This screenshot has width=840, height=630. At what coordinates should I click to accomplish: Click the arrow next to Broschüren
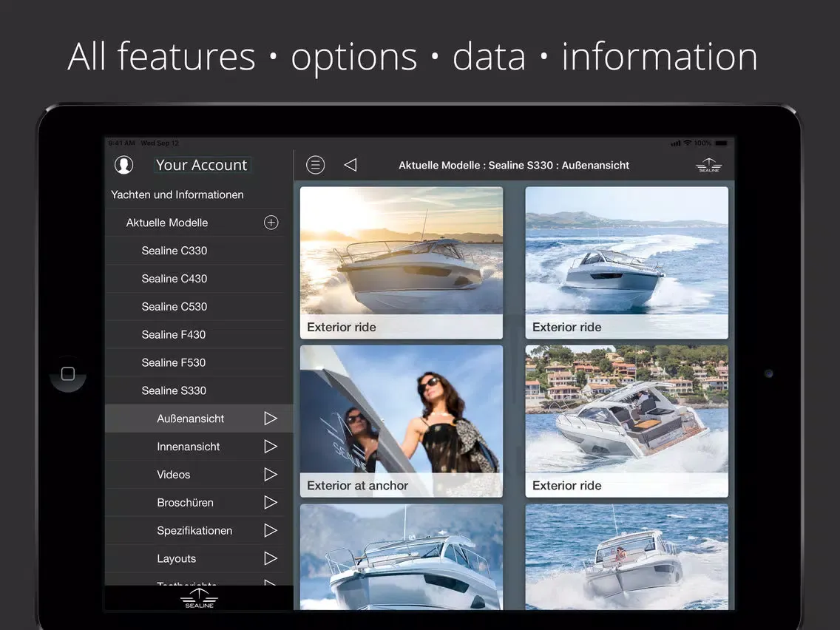coord(271,503)
